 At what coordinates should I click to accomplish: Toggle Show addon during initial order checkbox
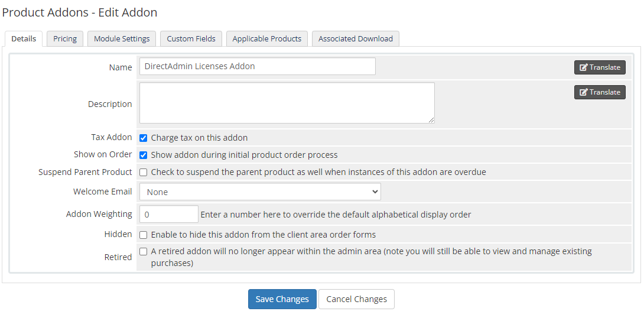tap(144, 155)
